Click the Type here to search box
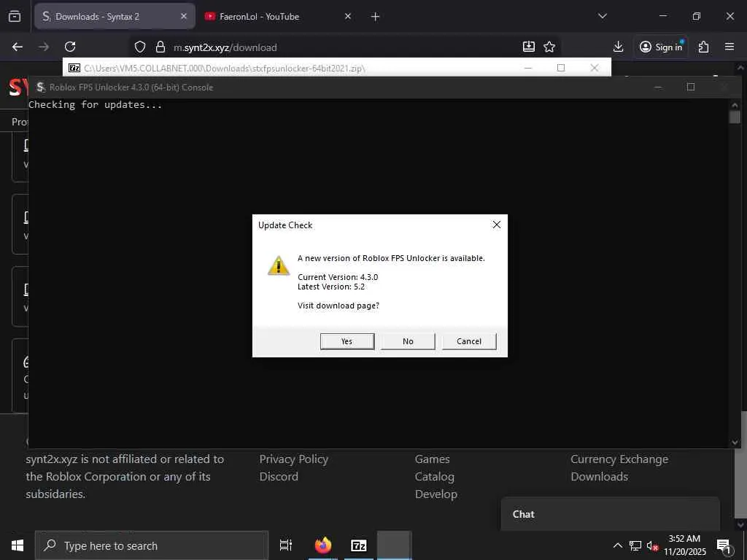This screenshot has height=560, width=747. click(152, 545)
